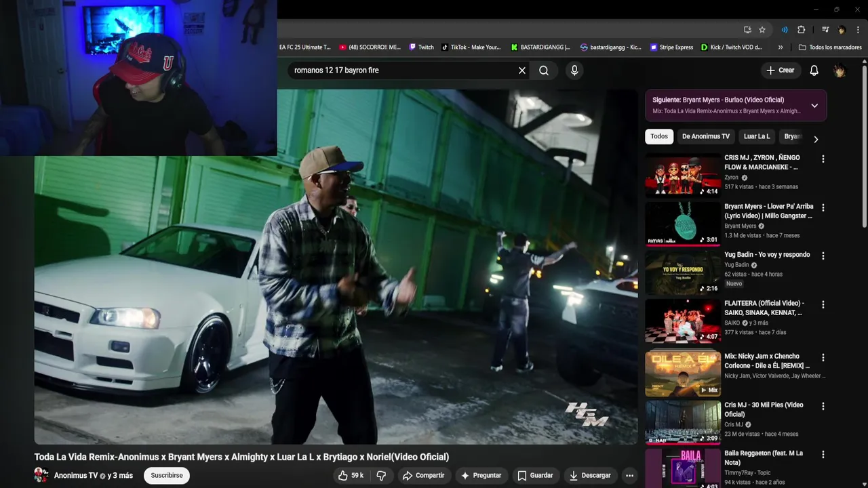Click the Yug Badin channel name
Viewport: 868px width, 488px height.
(x=736, y=265)
